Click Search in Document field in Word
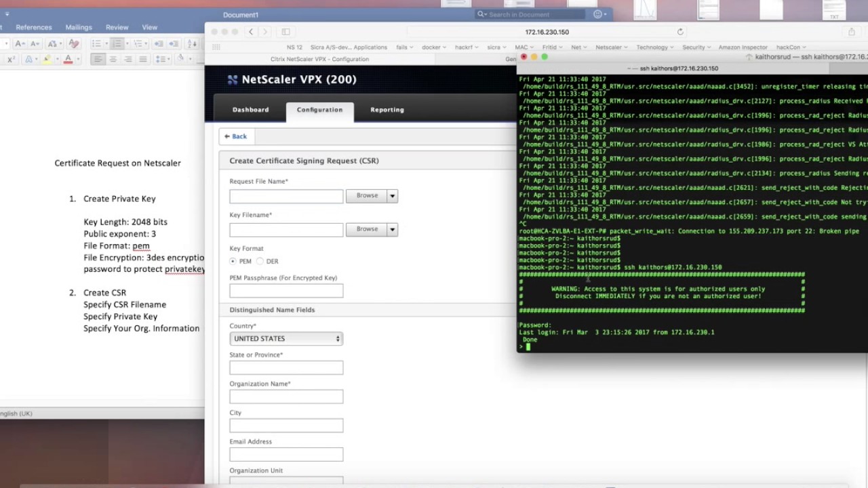The width and height of the screenshot is (868, 488). [x=531, y=14]
